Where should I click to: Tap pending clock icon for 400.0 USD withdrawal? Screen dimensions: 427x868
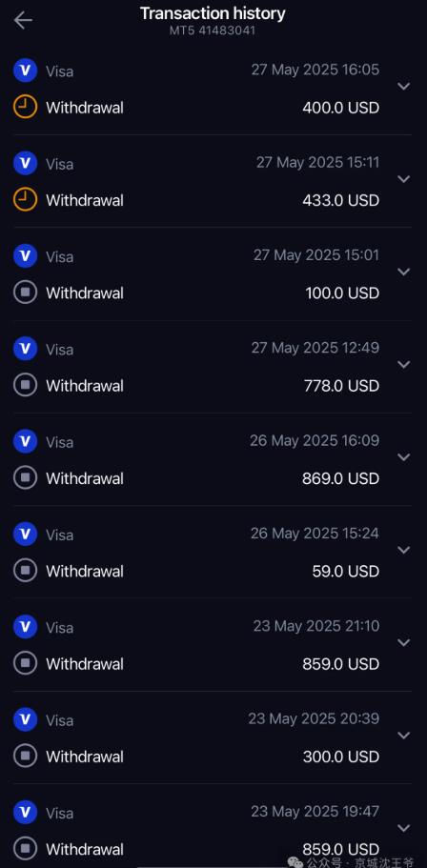click(25, 107)
